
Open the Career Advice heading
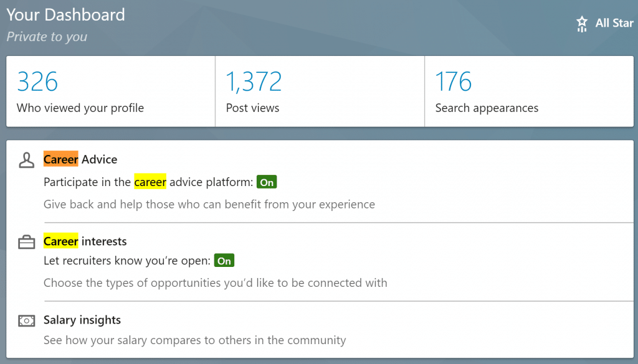80,159
